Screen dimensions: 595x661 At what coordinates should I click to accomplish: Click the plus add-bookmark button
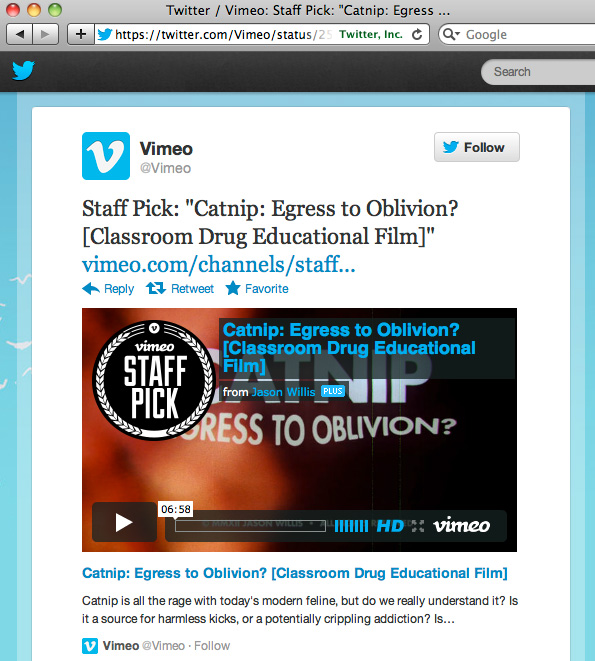point(81,34)
